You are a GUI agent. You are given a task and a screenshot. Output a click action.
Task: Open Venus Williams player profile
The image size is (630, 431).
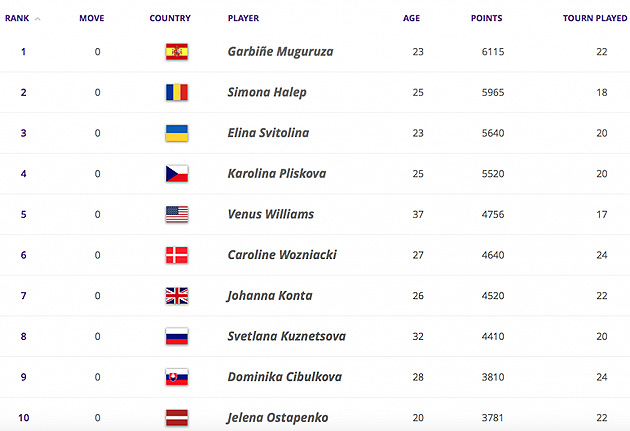pos(271,214)
